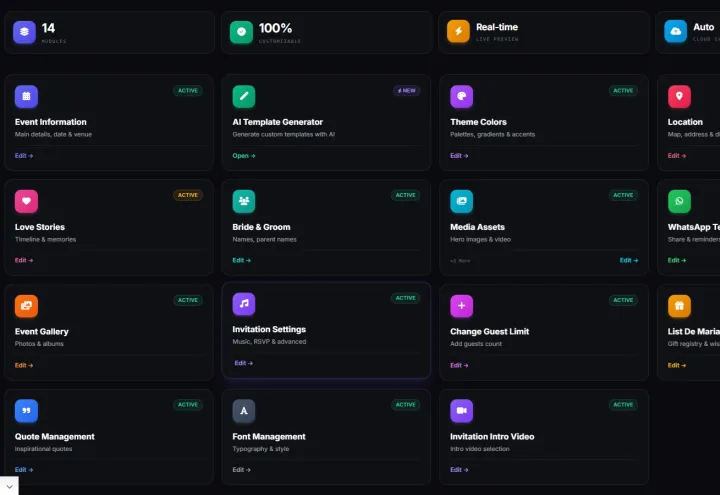This screenshot has width=720, height=495.
Task: Select the 'Event Information' card title
Action: [x=51, y=122]
